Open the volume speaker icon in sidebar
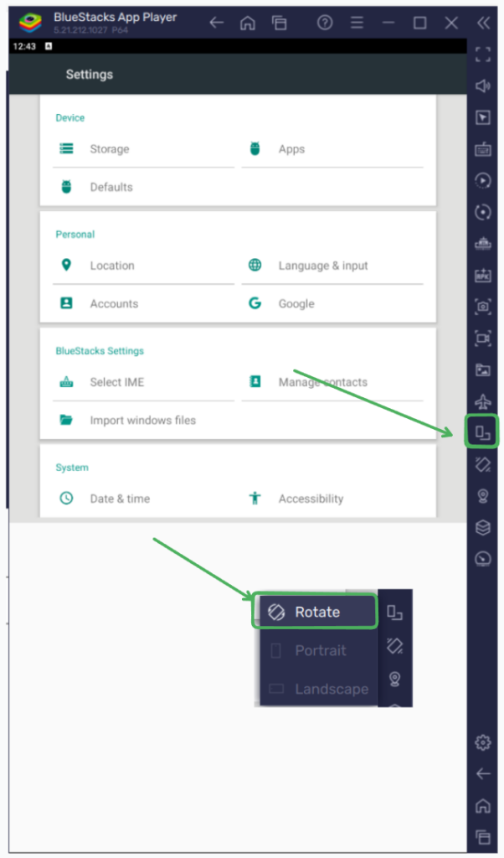Viewport: 504px width, 858px height. 482,85
